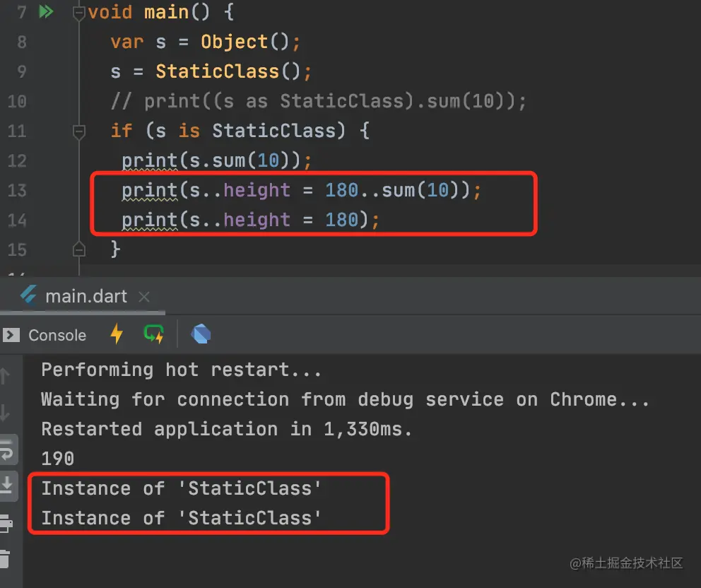
Task: Click the commented-out print line
Action: point(318,102)
